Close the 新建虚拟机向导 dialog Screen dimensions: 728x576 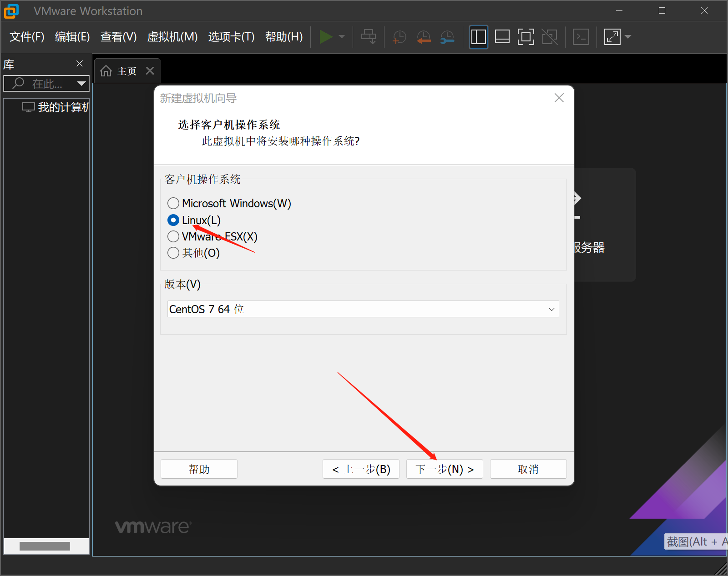pos(559,98)
